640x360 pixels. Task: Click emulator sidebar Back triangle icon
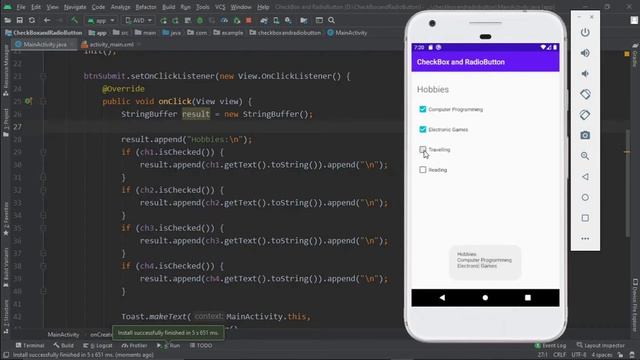(x=585, y=177)
